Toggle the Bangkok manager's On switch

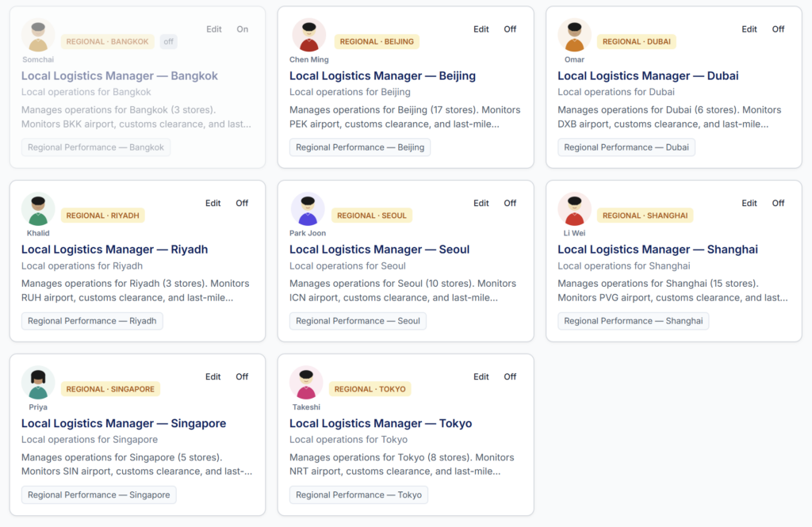(243, 29)
